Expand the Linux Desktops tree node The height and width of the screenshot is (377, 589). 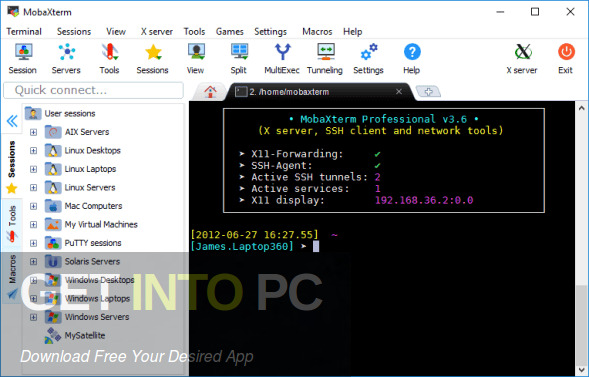click(33, 151)
